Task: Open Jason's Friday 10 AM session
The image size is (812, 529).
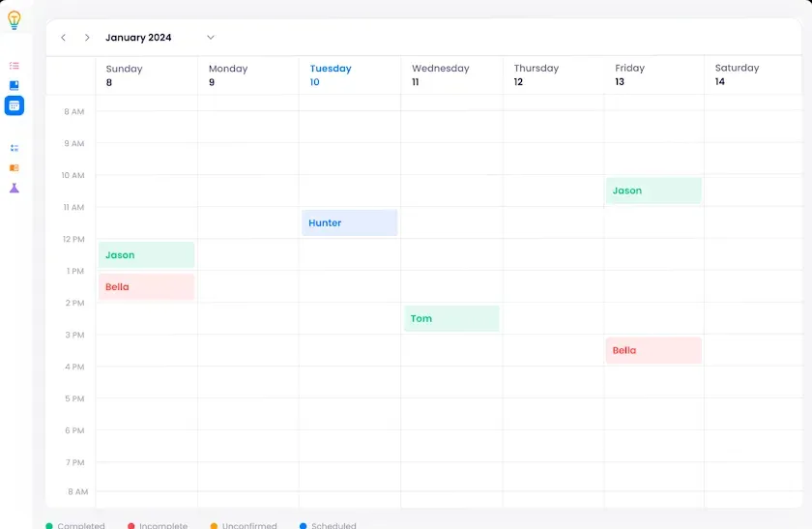Action: (653, 191)
